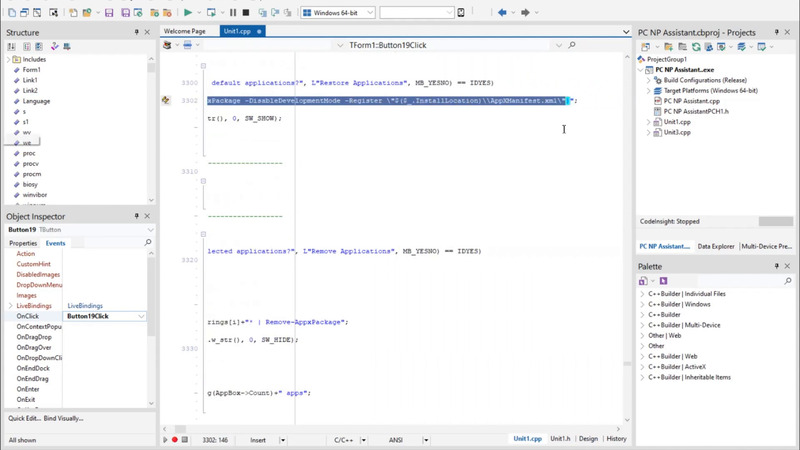Open the OnClick event handler dropdown
800x450 pixels.
[x=141, y=316]
